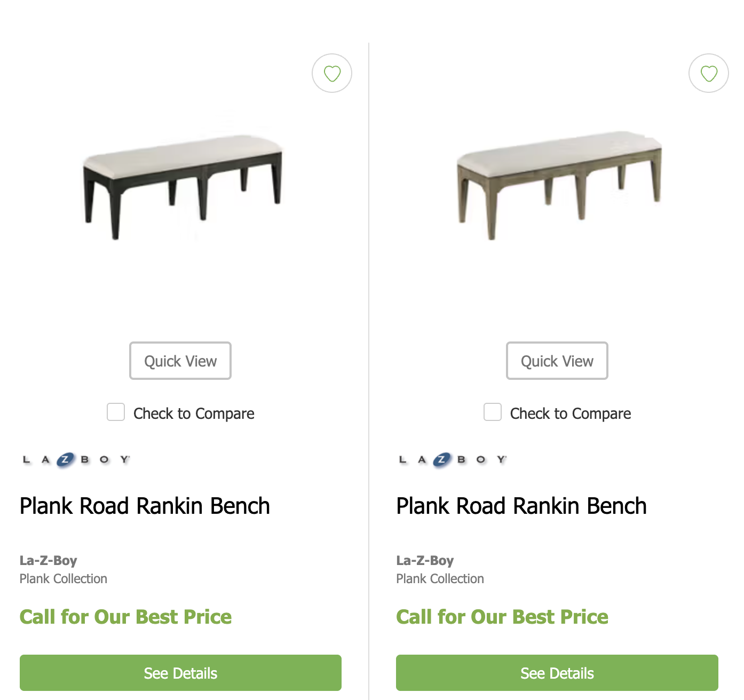Click Call for Our Best Price, gray bench
744x700 pixels.
[x=502, y=617]
